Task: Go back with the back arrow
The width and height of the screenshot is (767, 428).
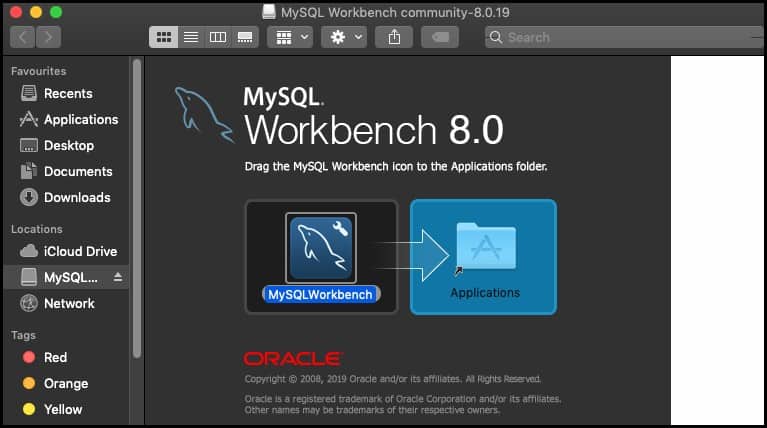Action: [23, 37]
